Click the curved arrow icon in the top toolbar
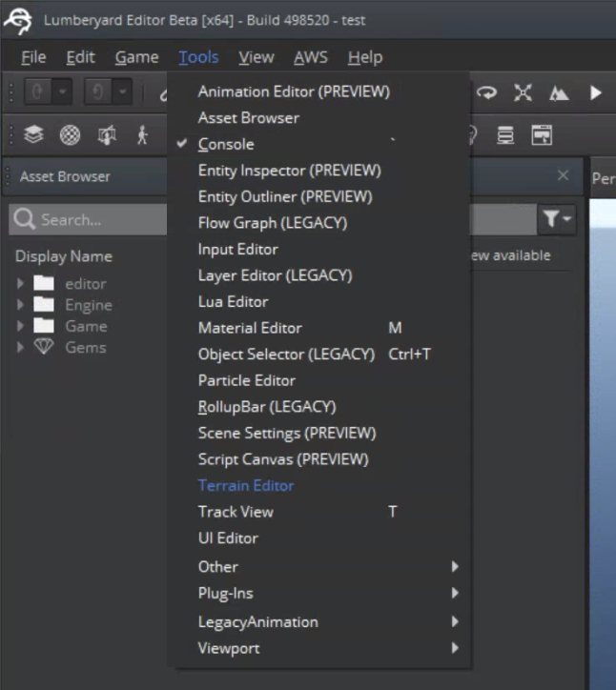Screen dimensions: 616x690 coord(487,92)
